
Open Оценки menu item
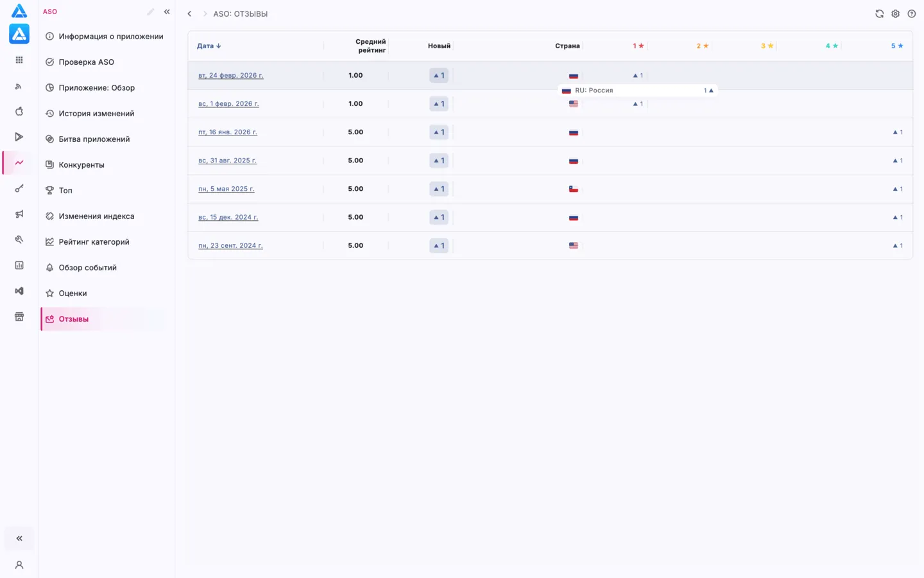(x=104, y=293)
